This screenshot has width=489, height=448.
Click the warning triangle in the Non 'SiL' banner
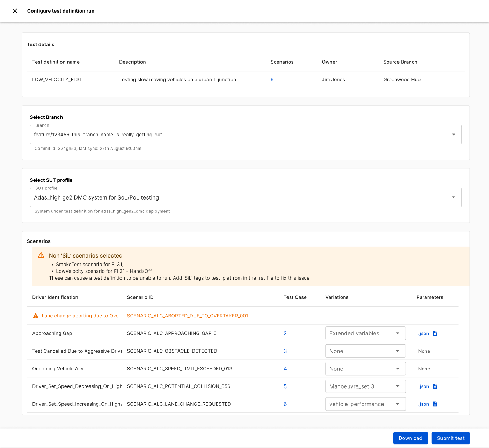[x=41, y=255]
